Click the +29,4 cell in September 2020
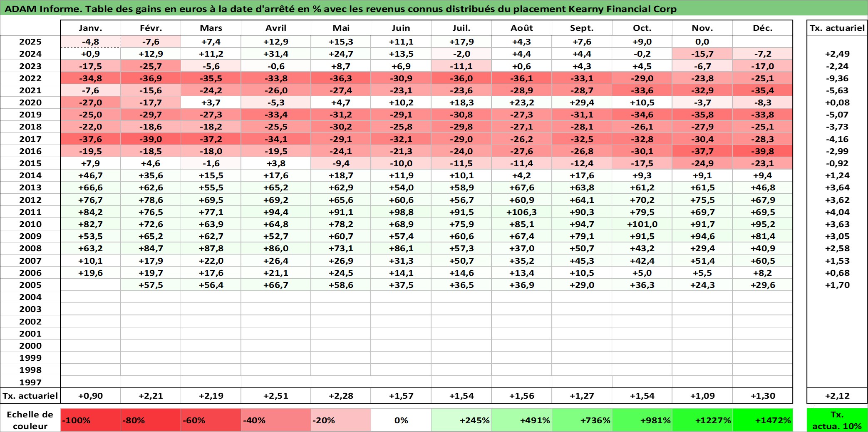Image resolution: width=868 pixels, height=432 pixels. pos(582,102)
